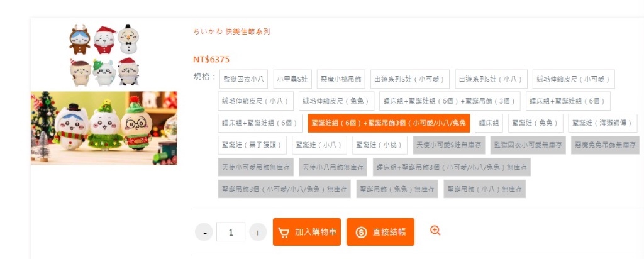The width and height of the screenshot is (644, 259).
Task: Click sold-out 天使小可愛吊飾無庫存 option
Action: [256, 167]
